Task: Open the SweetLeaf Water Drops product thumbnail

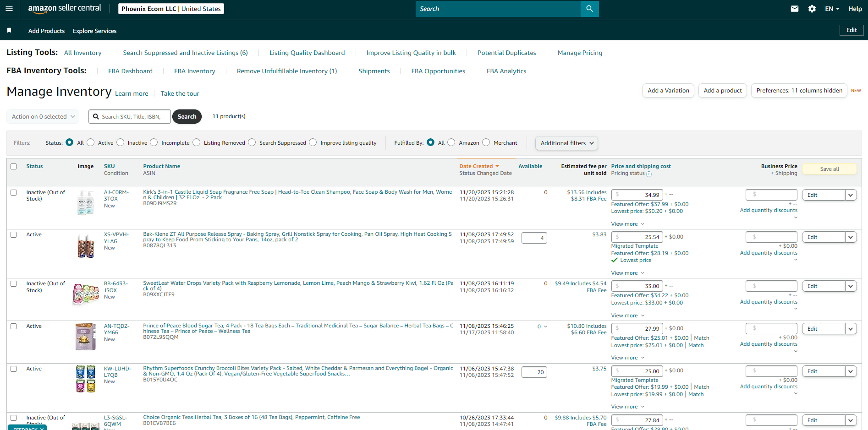Action: 86,294
